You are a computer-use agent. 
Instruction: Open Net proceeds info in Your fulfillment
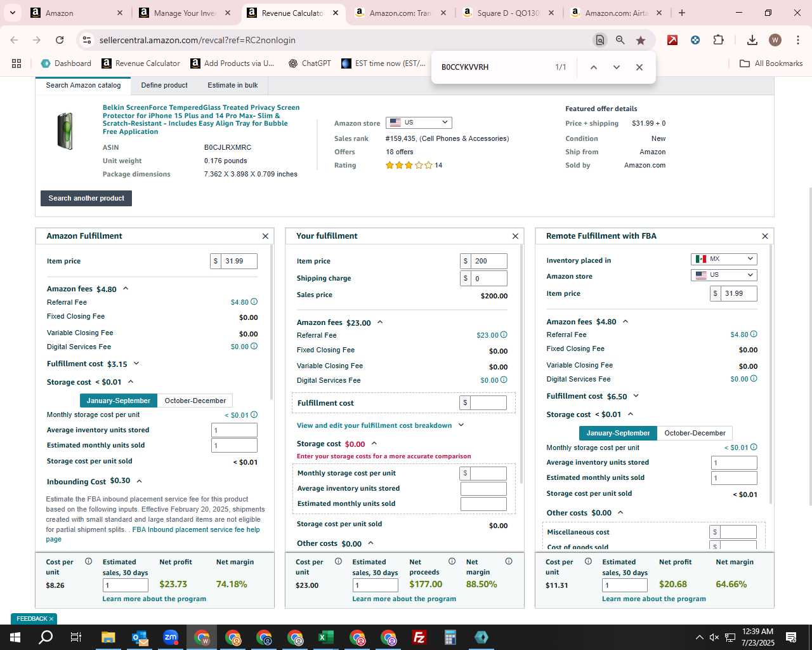click(452, 561)
